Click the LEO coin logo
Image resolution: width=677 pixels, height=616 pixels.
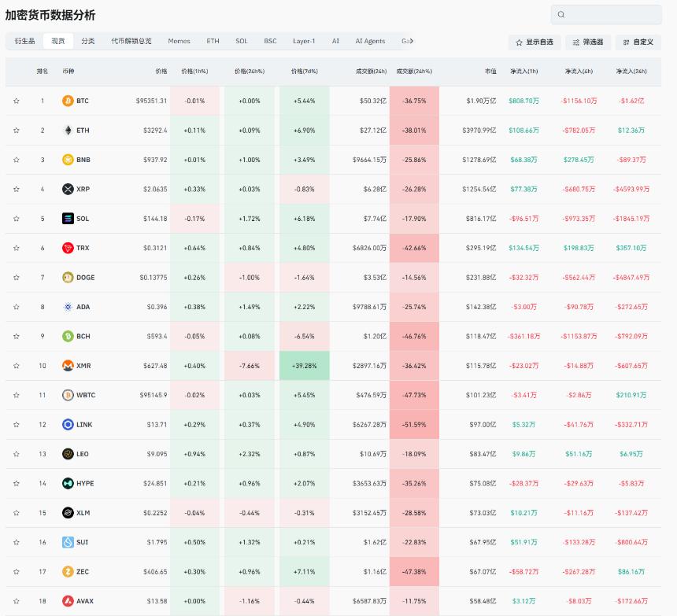point(68,454)
